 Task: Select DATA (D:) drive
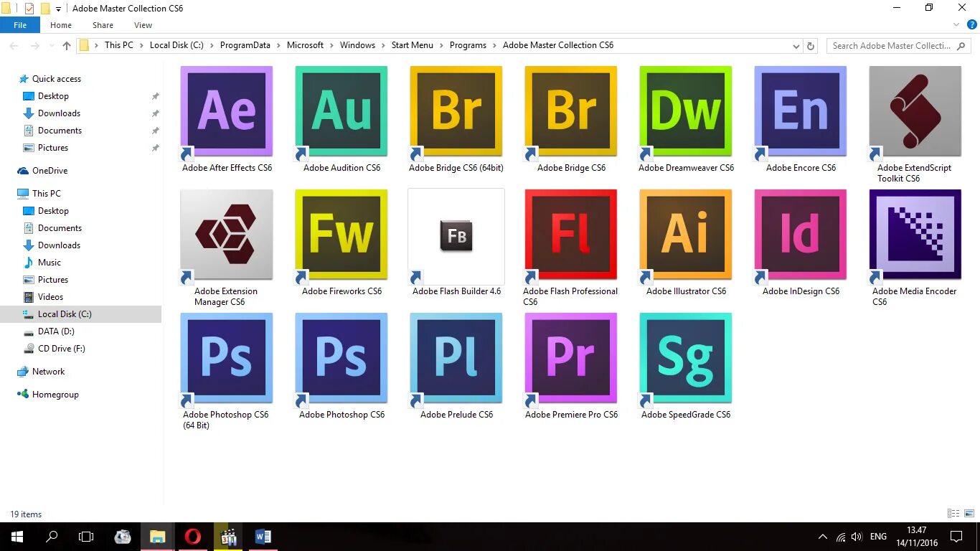pyautogui.click(x=56, y=331)
